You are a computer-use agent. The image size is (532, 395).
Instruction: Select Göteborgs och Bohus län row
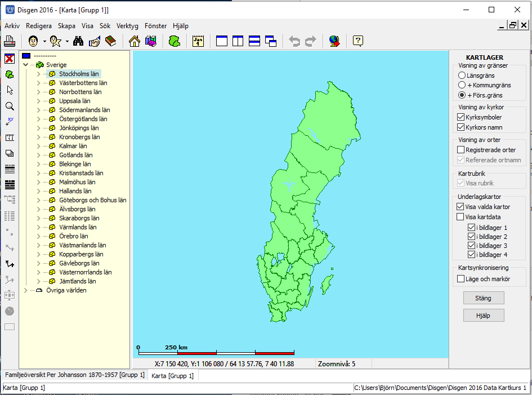pyautogui.click(x=93, y=200)
